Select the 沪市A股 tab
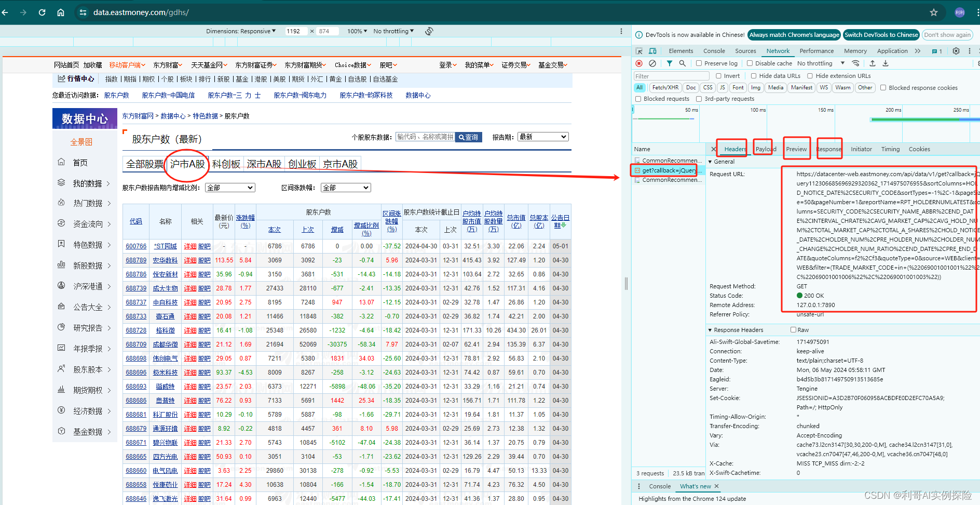Viewport: 980px width, 505px height. 187,164
